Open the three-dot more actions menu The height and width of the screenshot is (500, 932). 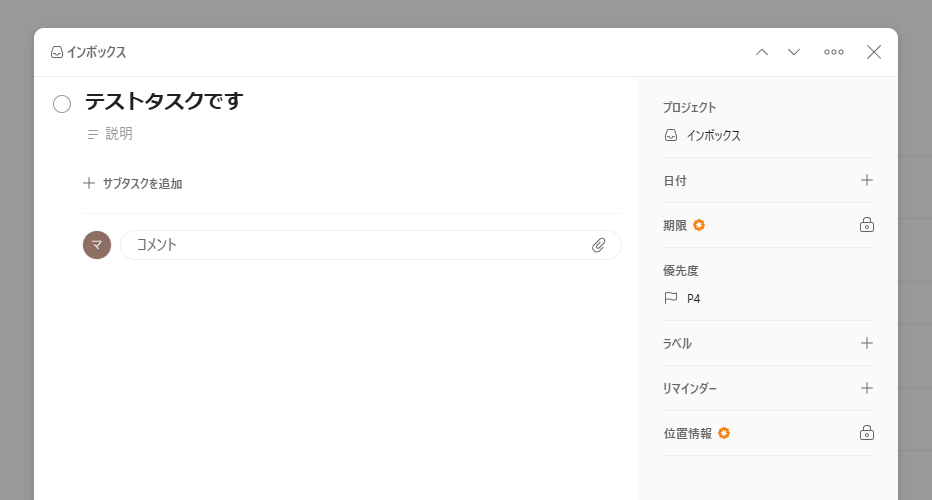(x=833, y=52)
